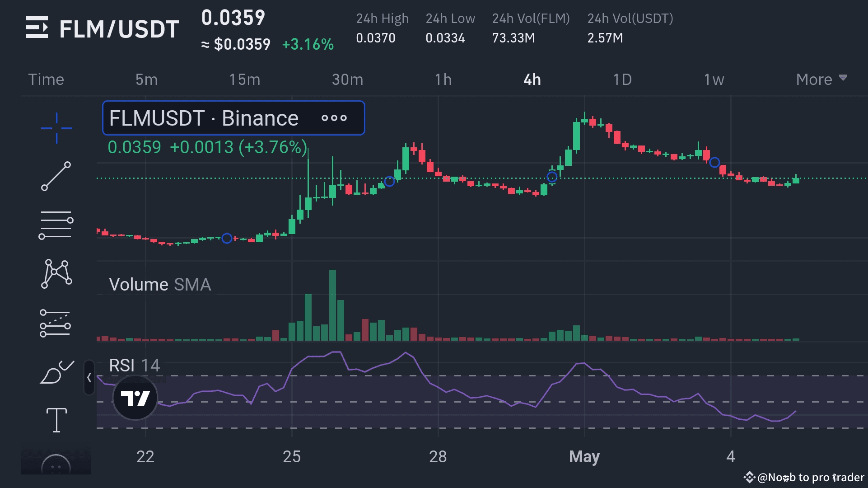The height and width of the screenshot is (488, 868).
Task: Open the trading pair list menu icon
Action: [37, 28]
